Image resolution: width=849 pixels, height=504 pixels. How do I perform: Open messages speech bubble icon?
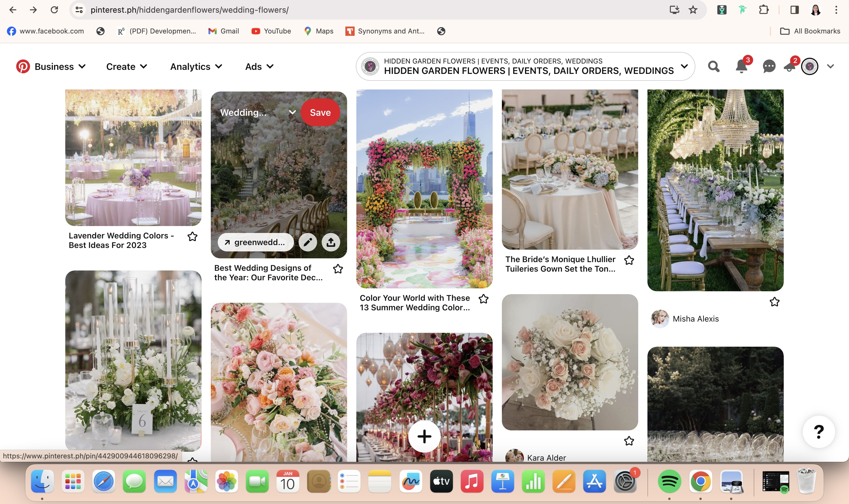pos(769,66)
